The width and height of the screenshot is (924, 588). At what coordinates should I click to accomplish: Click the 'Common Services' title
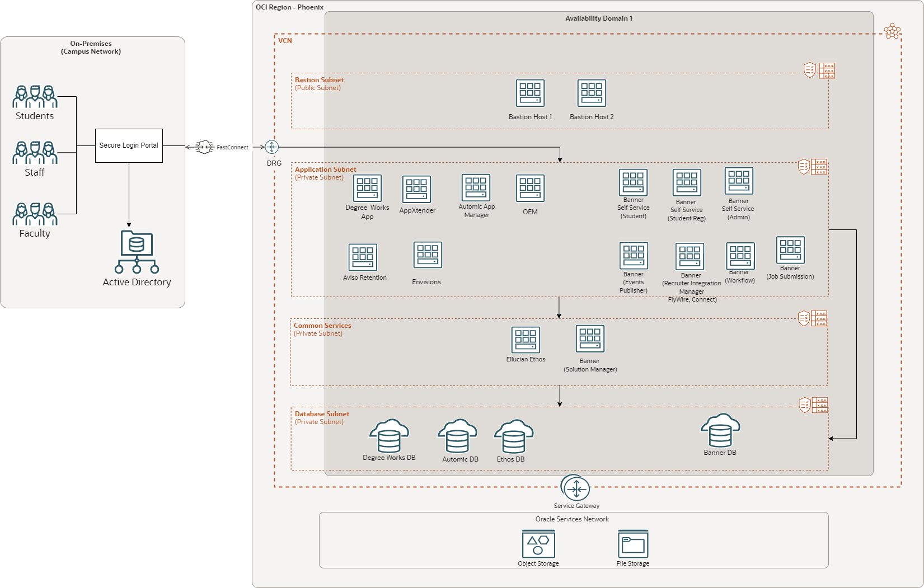(x=322, y=326)
